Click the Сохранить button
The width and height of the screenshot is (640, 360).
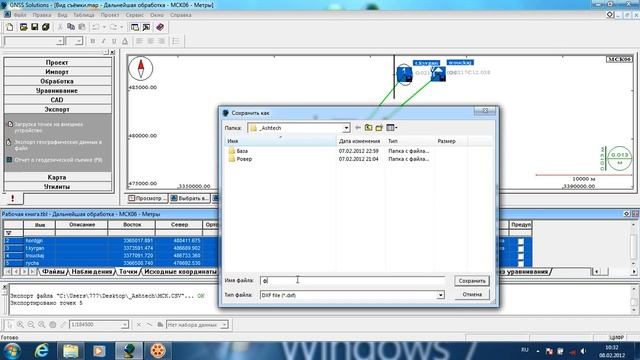click(472, 281)
